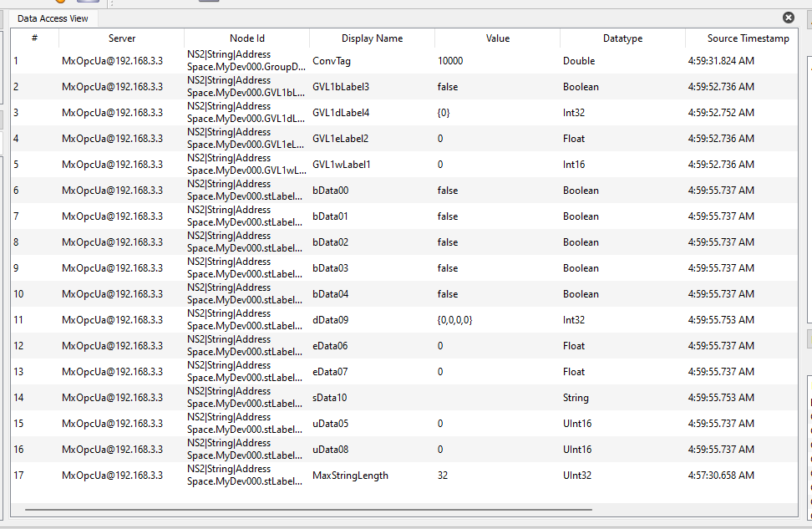This screenshot has width=812, height=529.
Task: Click the value 32 of MaxStringLength
Action: point(442,476)
